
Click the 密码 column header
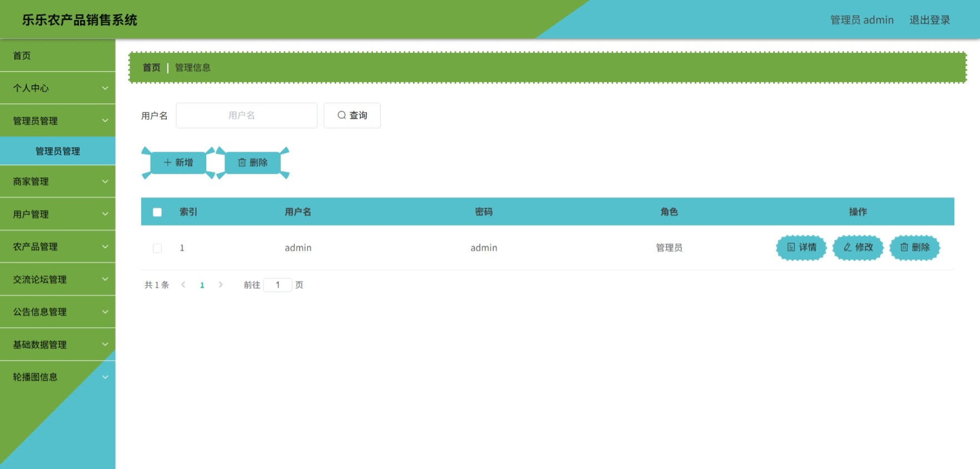(484, 212)
